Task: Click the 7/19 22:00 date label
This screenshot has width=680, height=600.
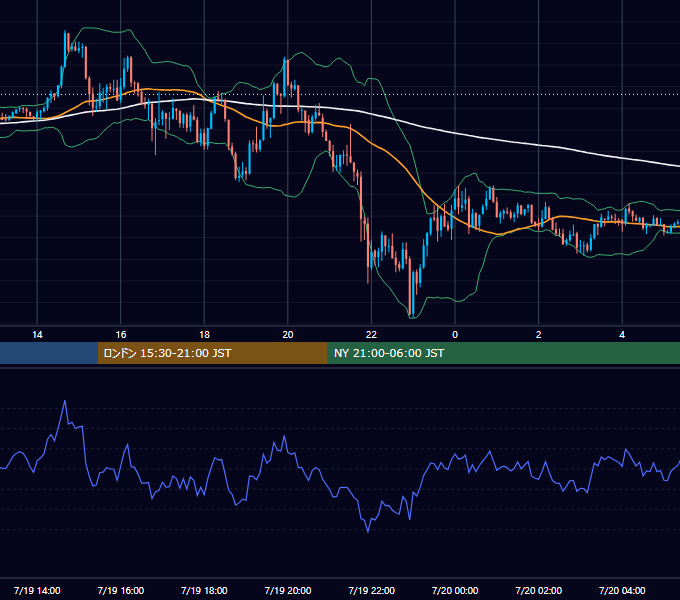Action: (372, 590)
